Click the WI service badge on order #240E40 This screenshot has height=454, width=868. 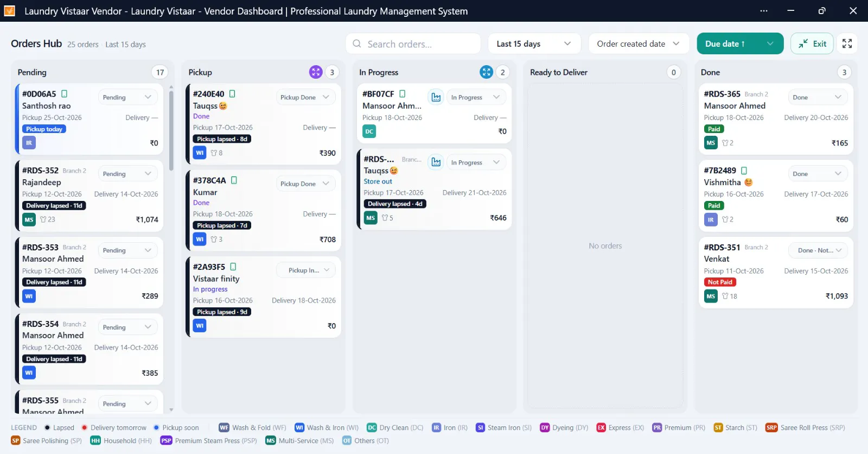(x=200, y=153)
